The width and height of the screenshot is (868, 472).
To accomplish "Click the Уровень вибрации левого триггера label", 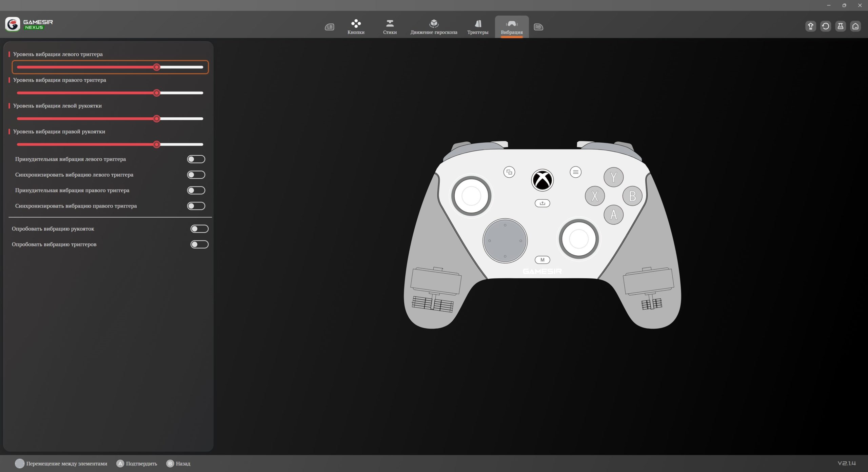I will point(58,54).
